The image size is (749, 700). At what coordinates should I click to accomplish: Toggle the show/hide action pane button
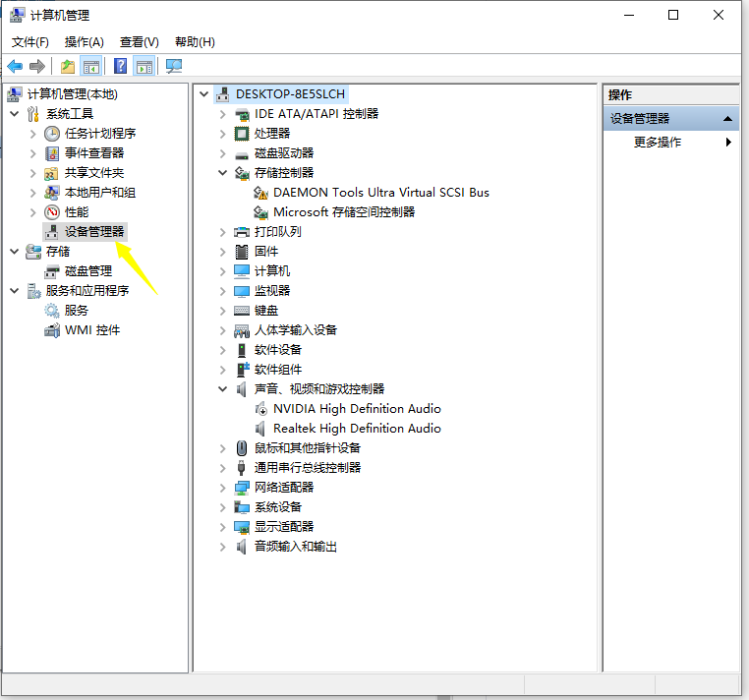144,66
